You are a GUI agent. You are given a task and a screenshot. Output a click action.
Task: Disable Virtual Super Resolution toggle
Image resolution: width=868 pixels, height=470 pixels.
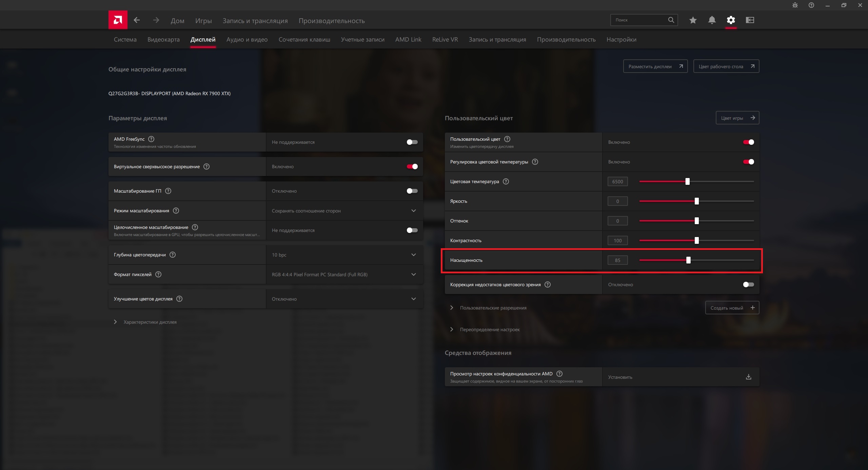(412, 167)
